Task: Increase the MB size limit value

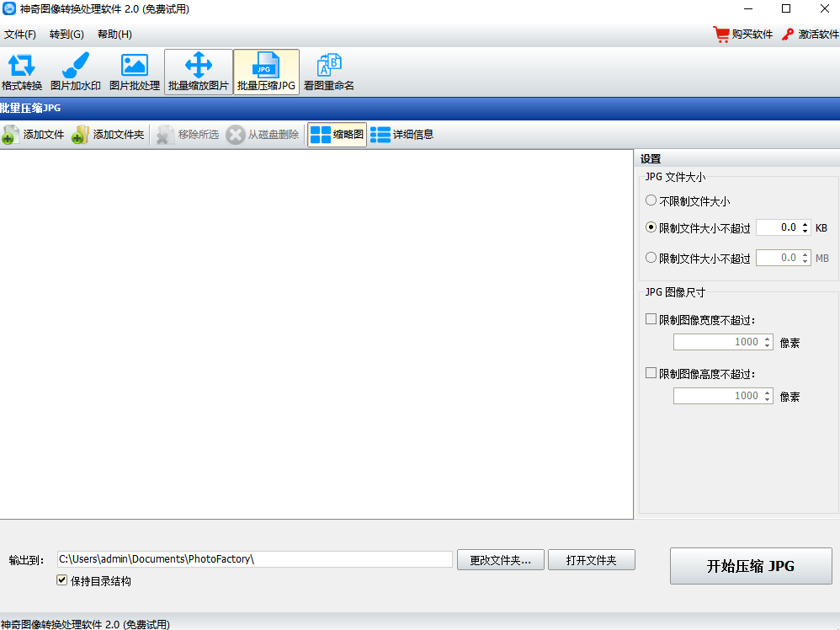Action: point(805,254)
